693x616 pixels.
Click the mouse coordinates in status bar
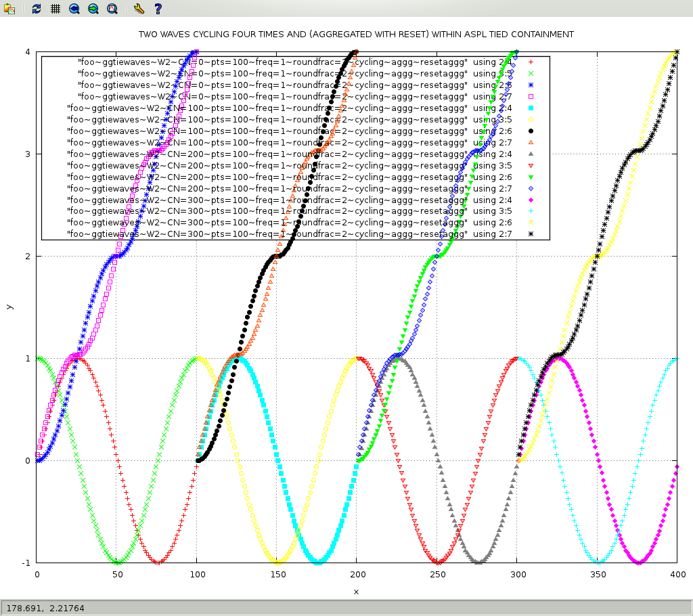(x=46, y=608)
